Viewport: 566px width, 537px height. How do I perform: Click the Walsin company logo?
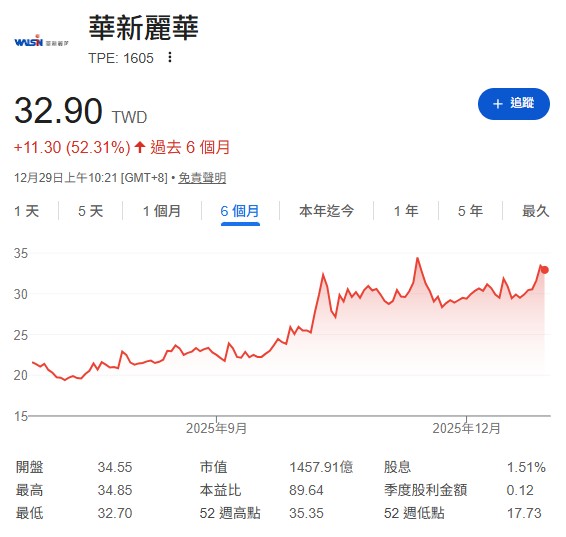pyautogui.click(x=42, y=41)
